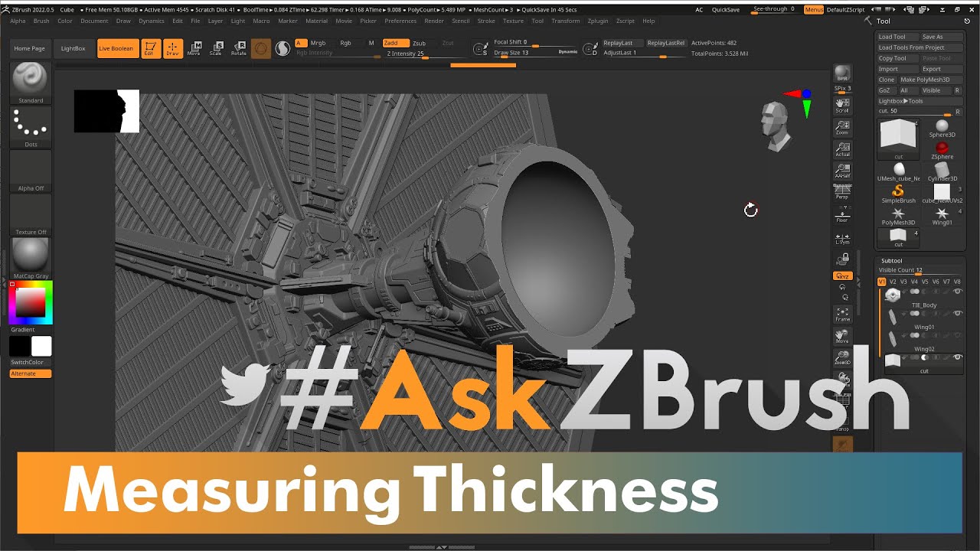The height and width of the screenshot is (551, 980).
Task: Toggle cut subtool visibility eye
Action: 958,357
